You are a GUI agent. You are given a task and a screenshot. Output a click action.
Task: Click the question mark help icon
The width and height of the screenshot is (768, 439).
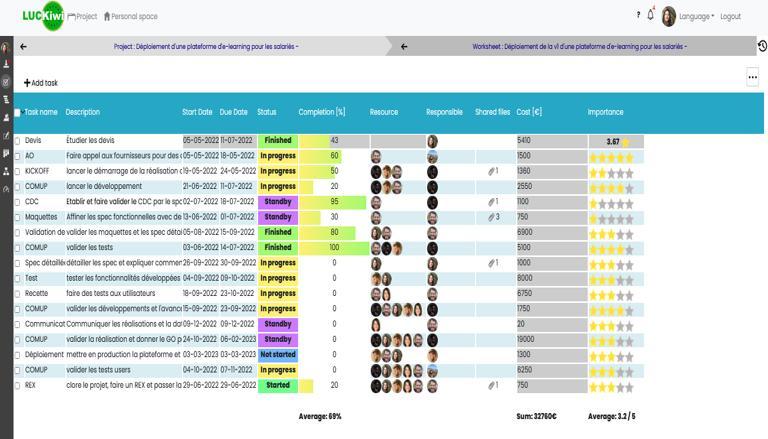point(638,15)
